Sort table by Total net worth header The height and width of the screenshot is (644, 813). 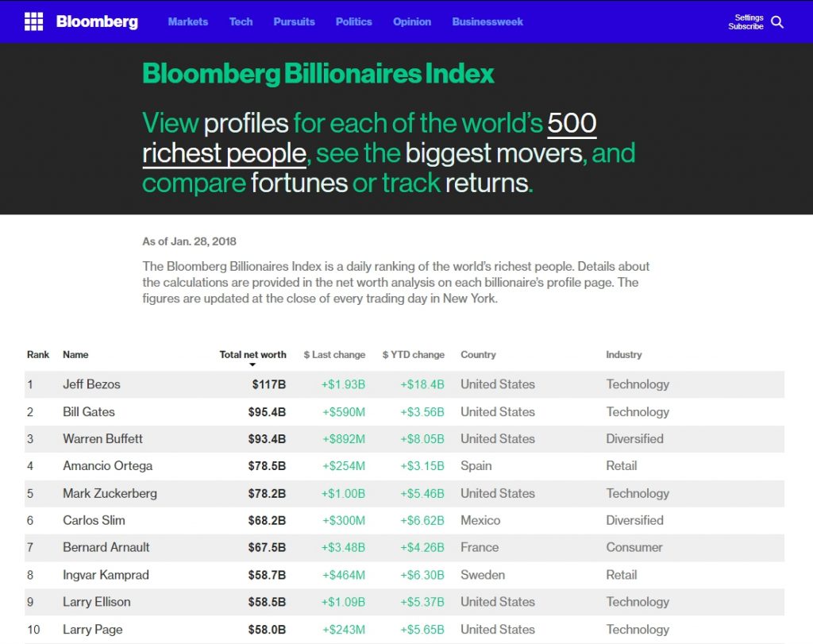point(252,354)
